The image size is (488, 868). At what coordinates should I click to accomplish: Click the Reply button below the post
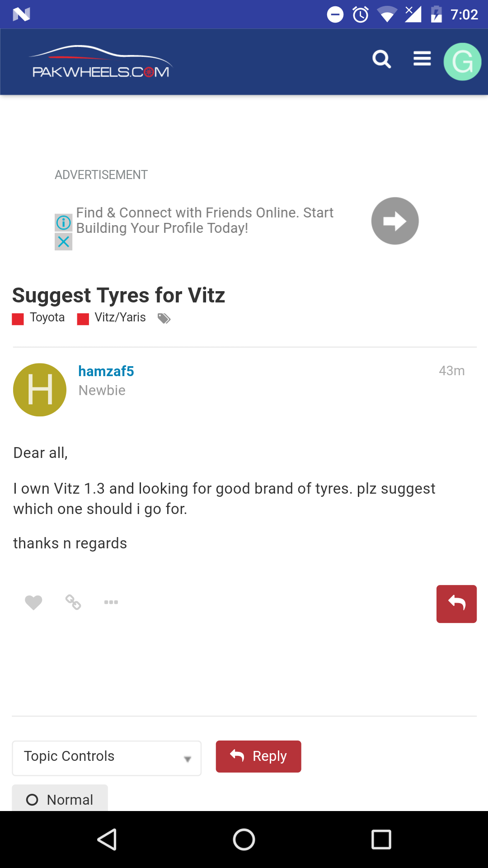click(258, 756)
